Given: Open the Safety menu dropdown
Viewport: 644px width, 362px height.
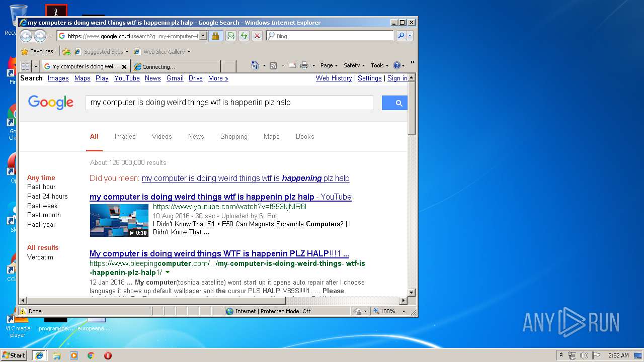Looking at the screenshot, I should 354,65.
